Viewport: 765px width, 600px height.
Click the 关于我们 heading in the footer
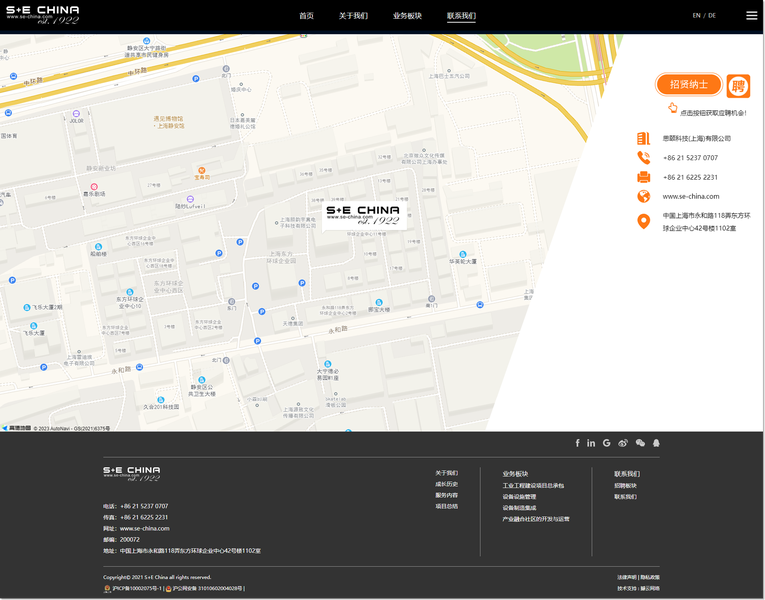(446, 473)
